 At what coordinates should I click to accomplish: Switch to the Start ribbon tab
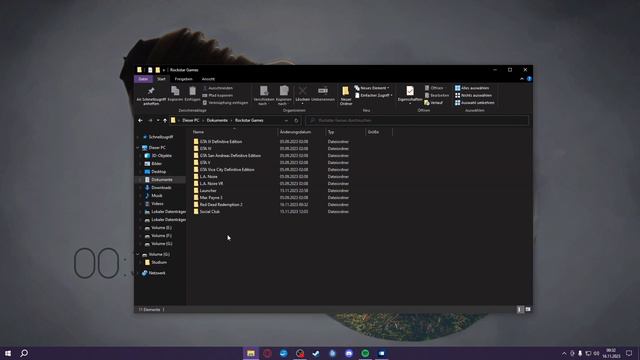pyautogui.click(x=161, y=79)
